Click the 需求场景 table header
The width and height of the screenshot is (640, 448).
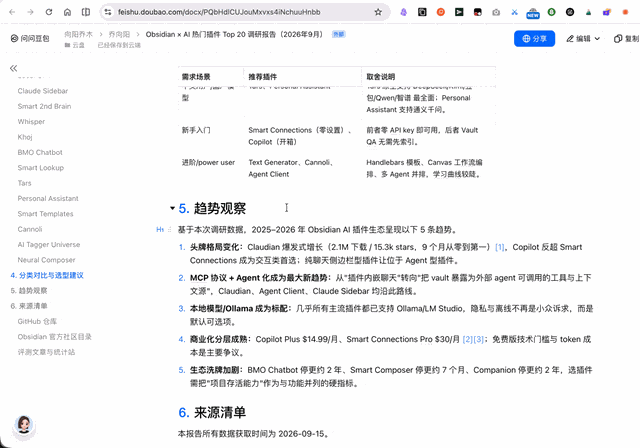coord(196,77)
